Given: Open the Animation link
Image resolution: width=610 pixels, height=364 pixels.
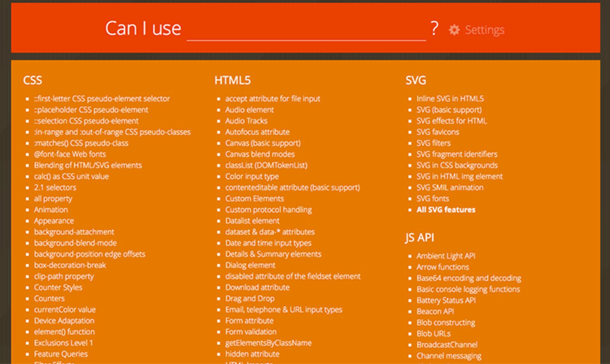Looking at the screenshot, I should coord(51,210).
